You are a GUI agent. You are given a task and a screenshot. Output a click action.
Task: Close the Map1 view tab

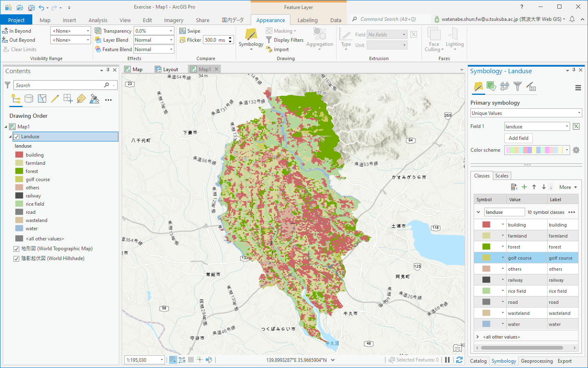tap(217, 69)
